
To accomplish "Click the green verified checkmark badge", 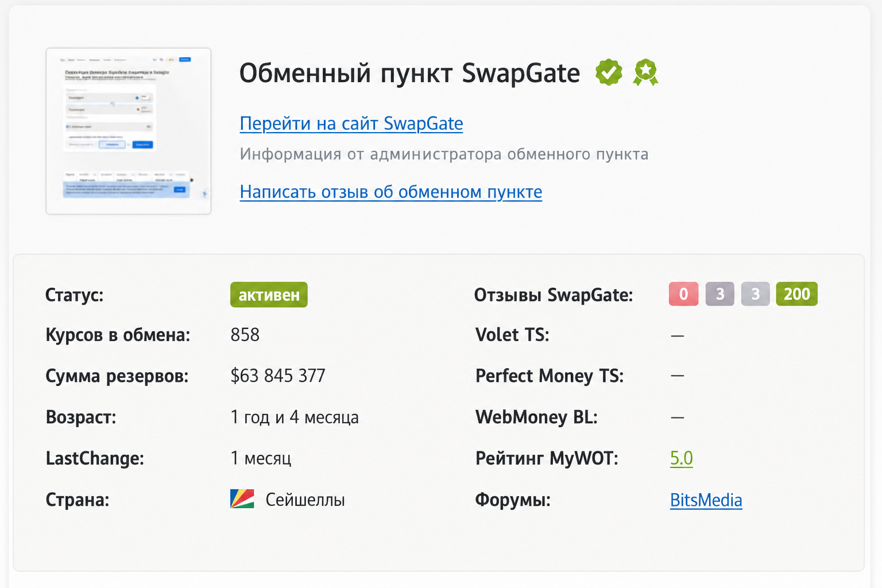I will tap(609, 72).
